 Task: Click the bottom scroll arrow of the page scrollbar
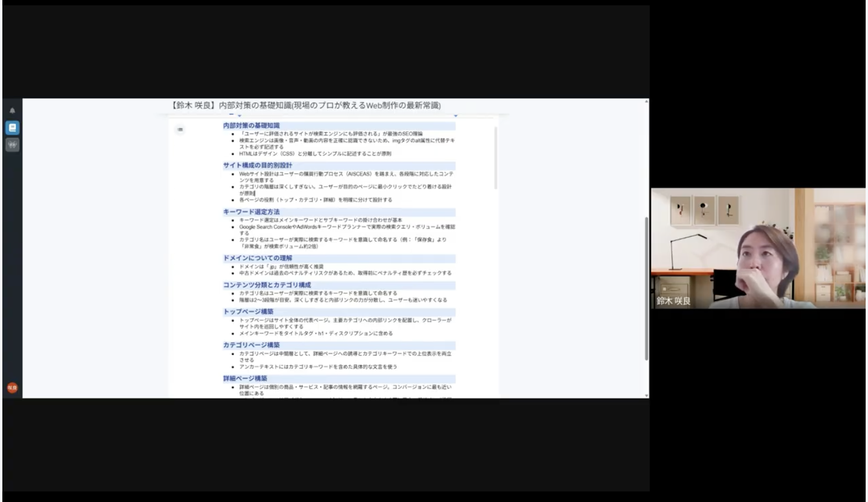point(647,395)
